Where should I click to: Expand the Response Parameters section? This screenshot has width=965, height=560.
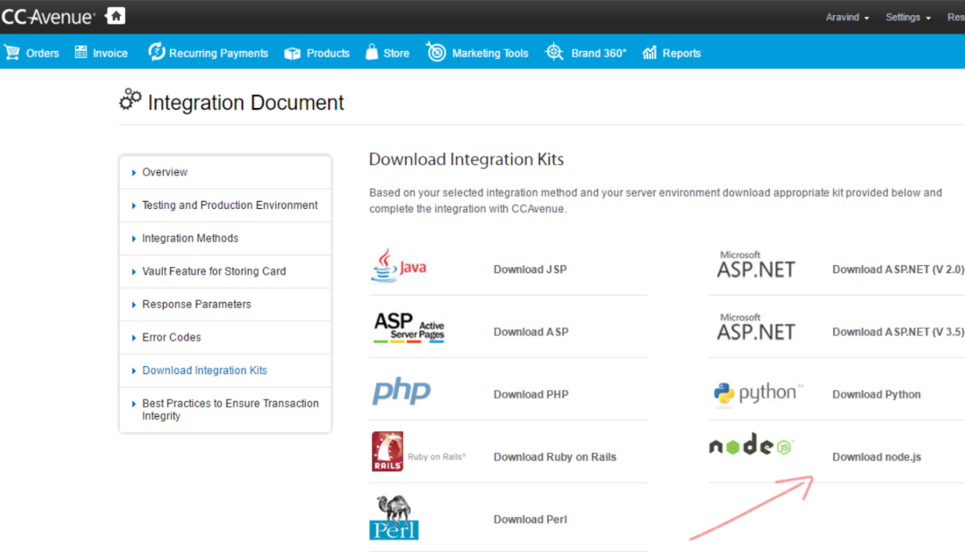click(225, 304)
